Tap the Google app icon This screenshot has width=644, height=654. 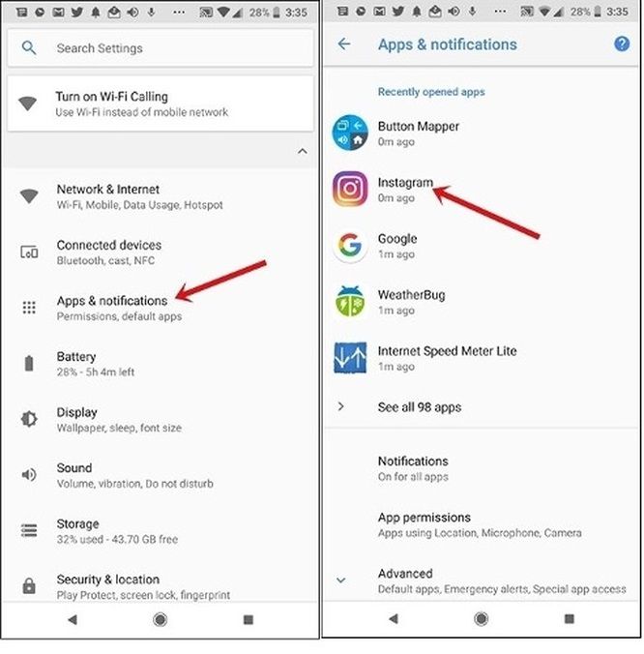pyautogui.click(x=350, y=246)
